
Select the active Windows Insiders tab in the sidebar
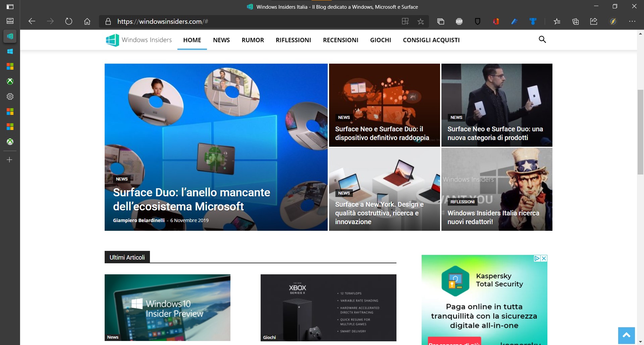(10, 36)
